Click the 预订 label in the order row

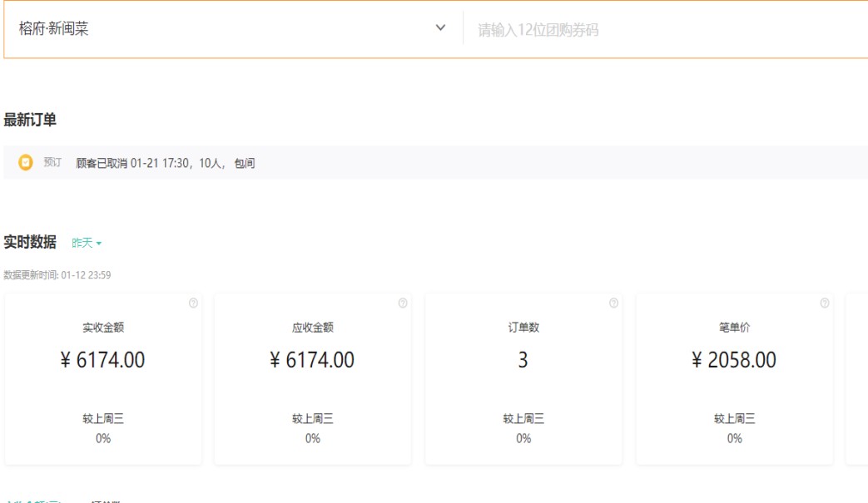coord(52,163)
